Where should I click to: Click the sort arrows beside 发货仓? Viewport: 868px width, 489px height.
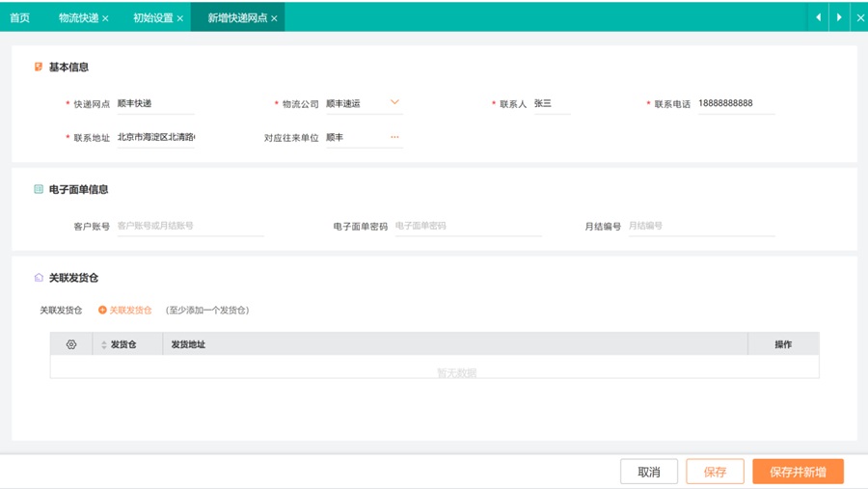(x=104, y=344)
